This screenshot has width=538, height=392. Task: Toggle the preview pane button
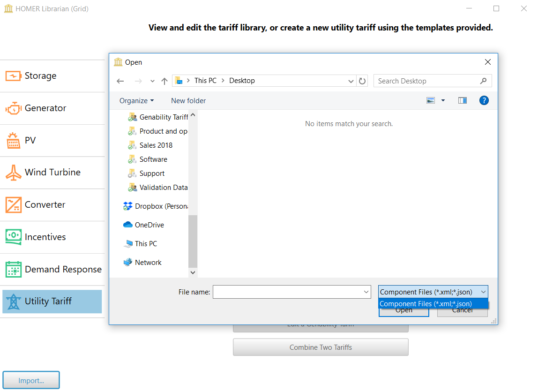click(463, 100)
